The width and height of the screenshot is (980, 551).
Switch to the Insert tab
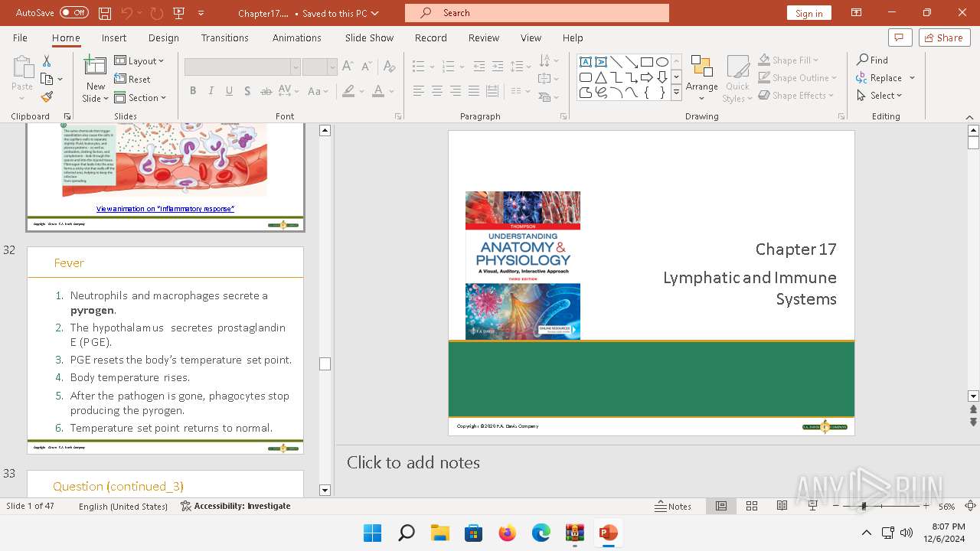pos(114,37)
